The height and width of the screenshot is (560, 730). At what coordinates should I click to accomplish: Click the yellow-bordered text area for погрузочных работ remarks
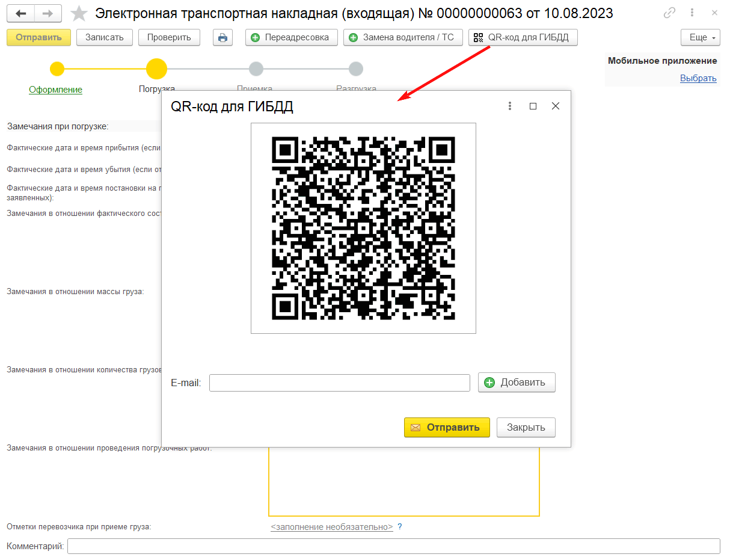[x=403, y=482]
